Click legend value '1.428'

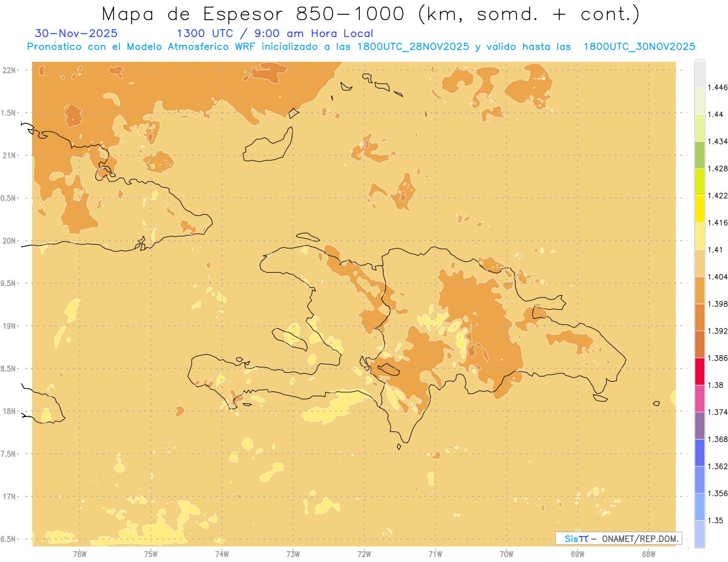tap(717, 169)
